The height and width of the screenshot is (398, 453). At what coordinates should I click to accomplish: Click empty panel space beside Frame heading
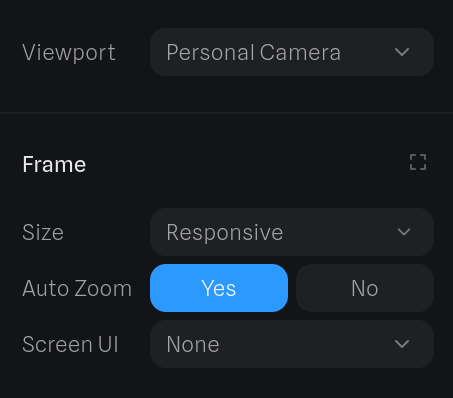tap(247, 164)
